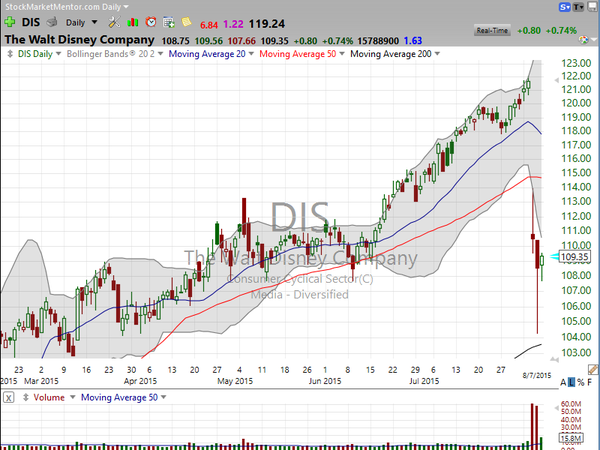Click the blue S share dropdown icon
Screen dimensions: 600x450
564,7
